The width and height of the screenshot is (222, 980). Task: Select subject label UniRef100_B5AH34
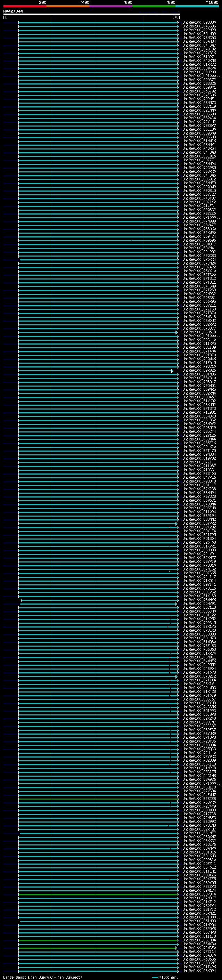199,41
